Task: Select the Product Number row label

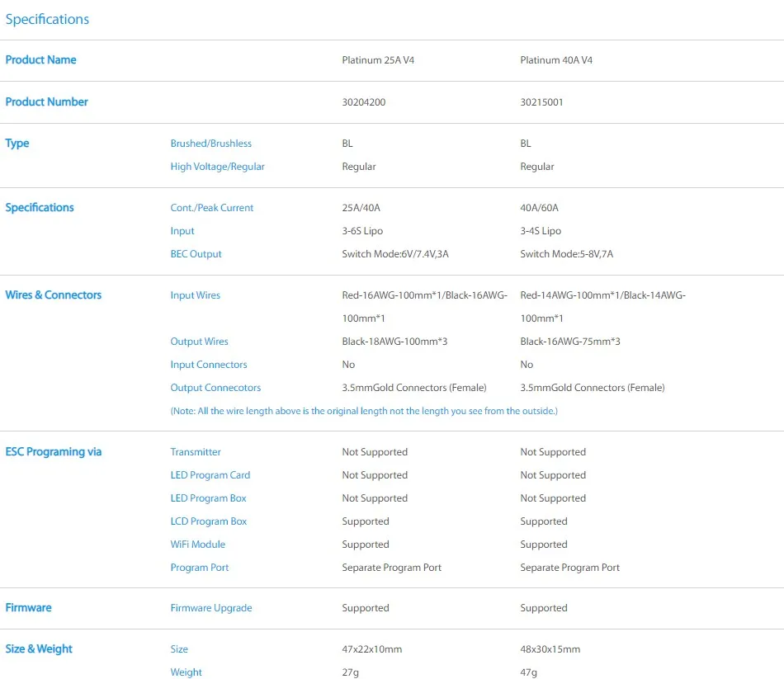Action: (x=46, y=102)
